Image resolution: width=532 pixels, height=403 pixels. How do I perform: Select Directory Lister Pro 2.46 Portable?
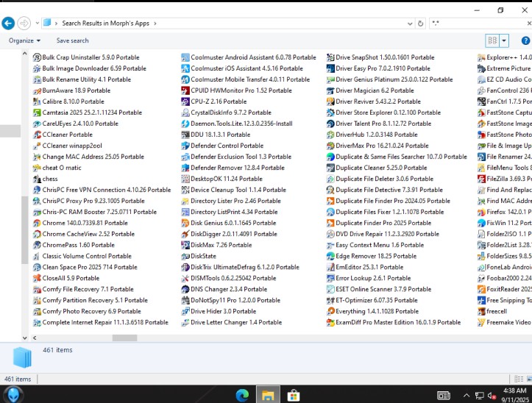pyautogui.click(x=231, y=201)
